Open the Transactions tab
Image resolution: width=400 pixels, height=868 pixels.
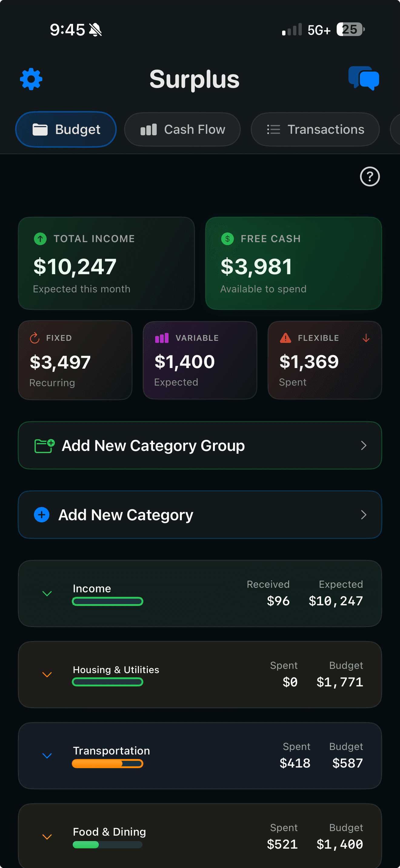(314, 129)
